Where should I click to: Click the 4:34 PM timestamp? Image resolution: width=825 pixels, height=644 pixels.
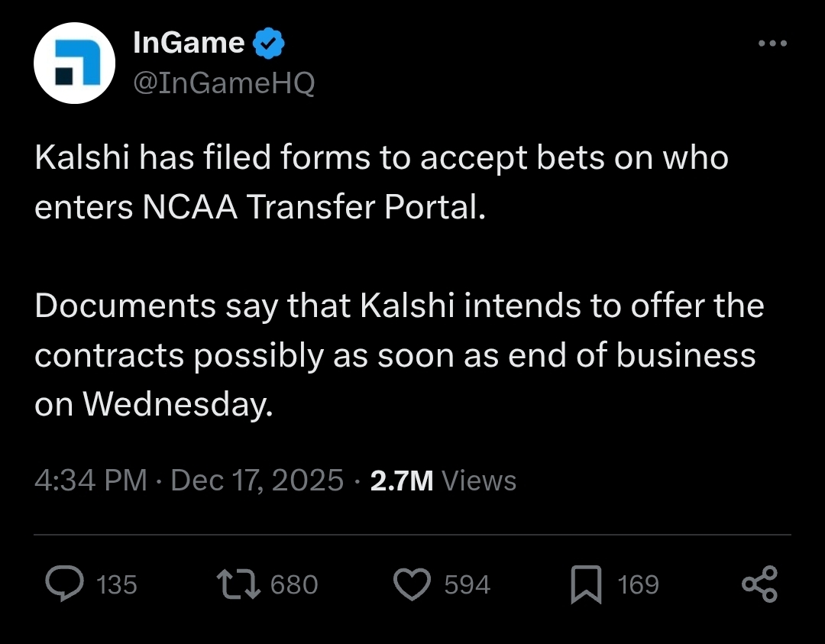90,481
